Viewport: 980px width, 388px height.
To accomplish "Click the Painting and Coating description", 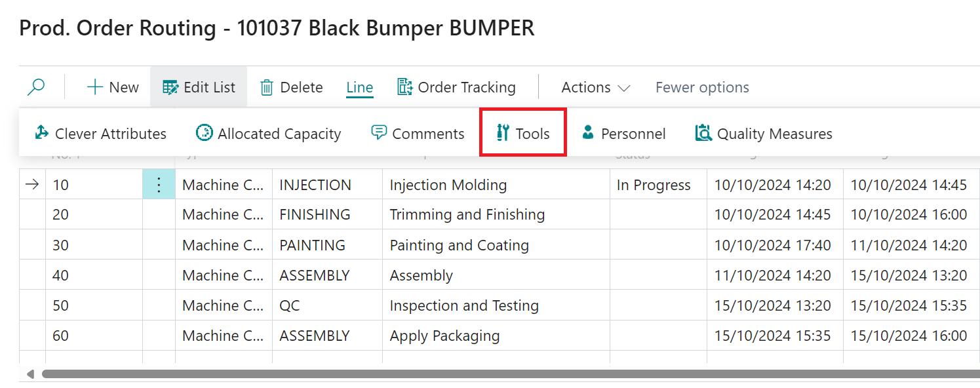I will point(459,244).
